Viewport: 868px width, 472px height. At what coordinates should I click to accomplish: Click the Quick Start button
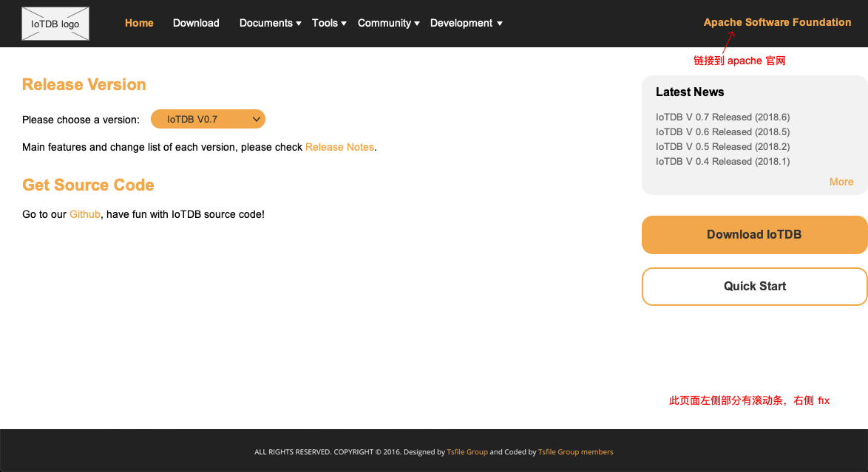(x=755, y=286)
